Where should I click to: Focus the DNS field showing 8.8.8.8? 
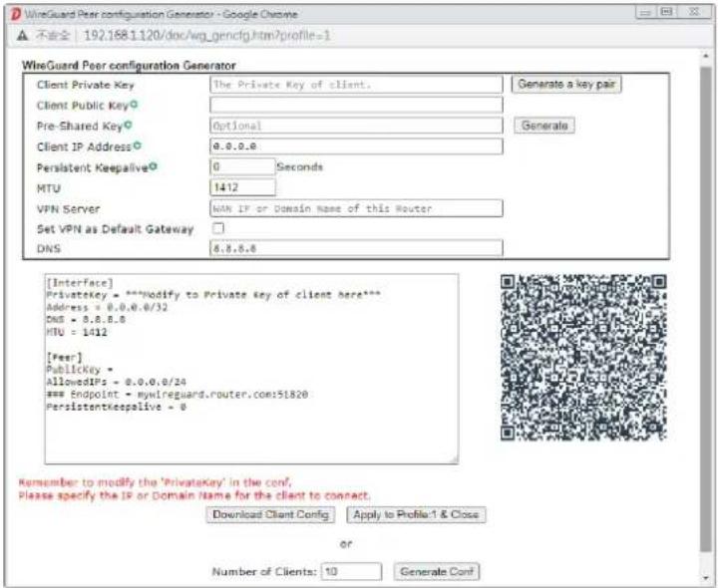point(356,248)
